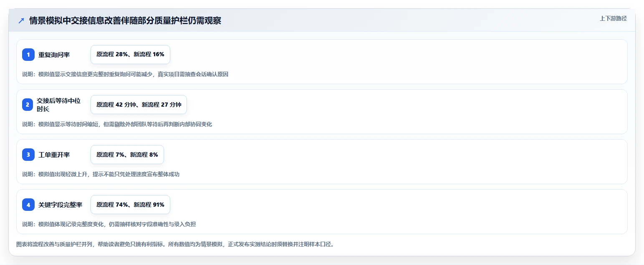The width and height of the screenshot is (644, 265).
Task: Open the 上下游路径 link at top right
Action: coord(613,18)
